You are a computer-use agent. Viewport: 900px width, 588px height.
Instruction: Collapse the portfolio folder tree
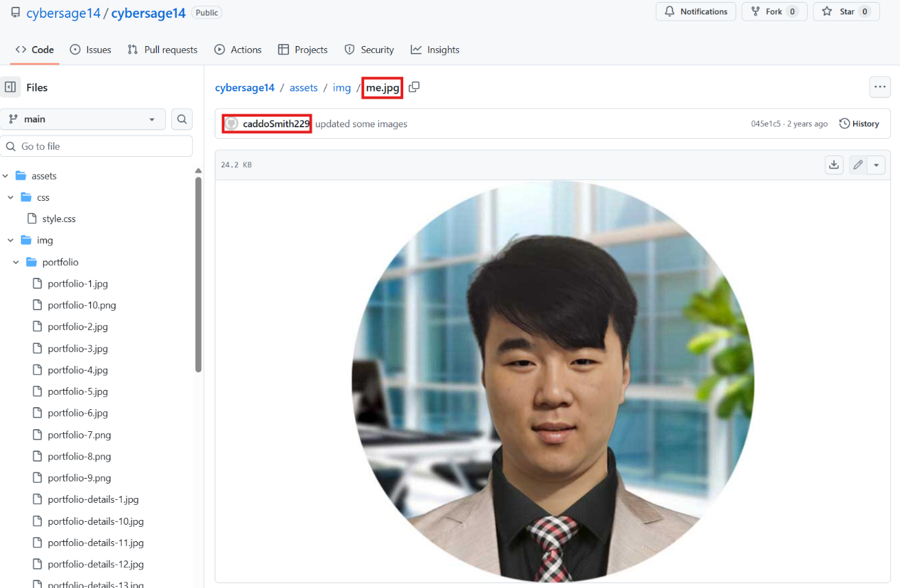click(x=15, y=261)
